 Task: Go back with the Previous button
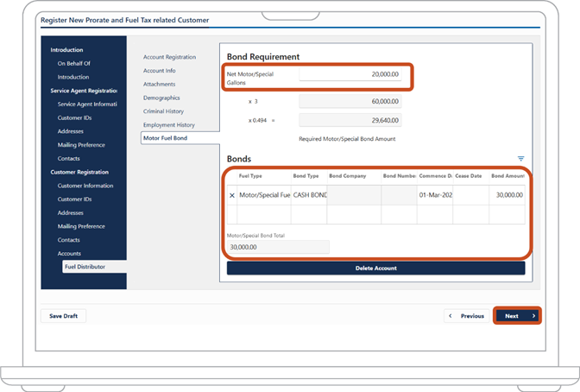tap(467, 316)
